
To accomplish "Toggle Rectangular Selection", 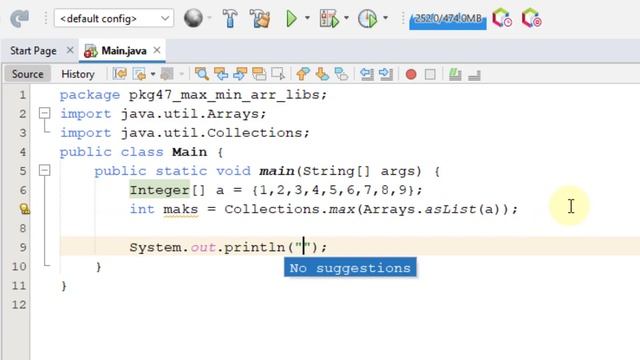I will tap(278, 74).
